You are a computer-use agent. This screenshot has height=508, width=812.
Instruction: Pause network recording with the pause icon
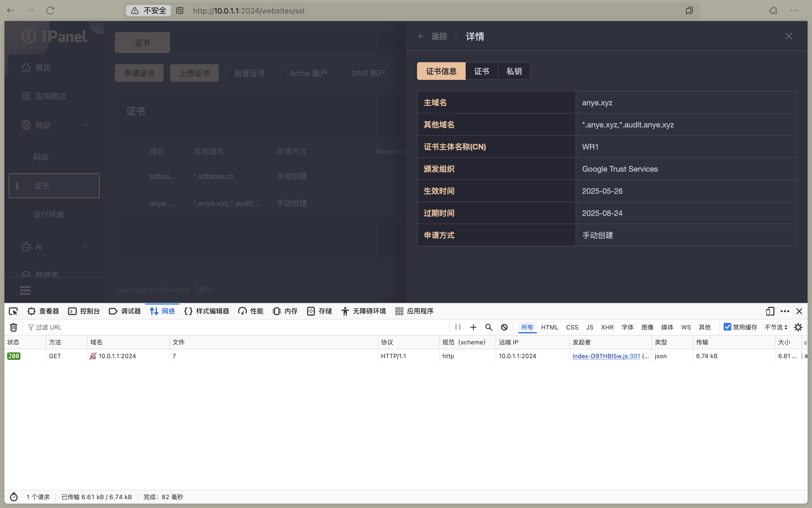[458, 327]
